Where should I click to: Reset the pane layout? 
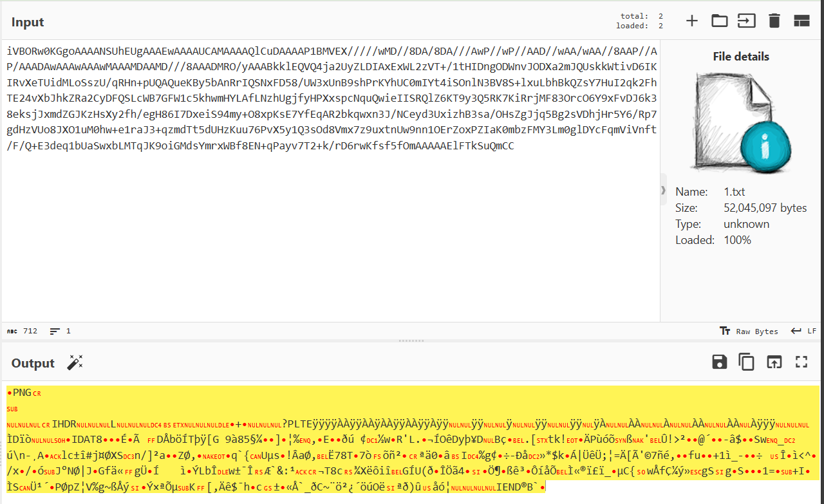tap(801, 21)
